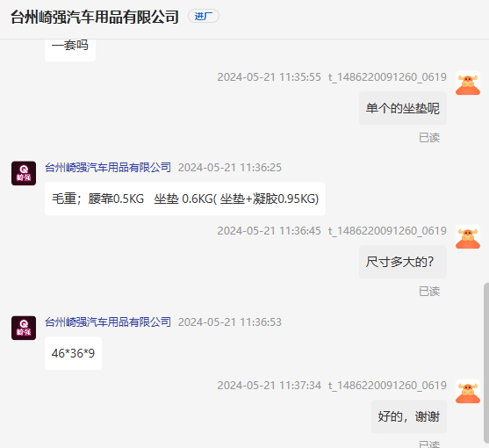The width and height of the screenshot is (489, 448).
Task: Open sender name link at 11:36:53
Action: point(108,322)
